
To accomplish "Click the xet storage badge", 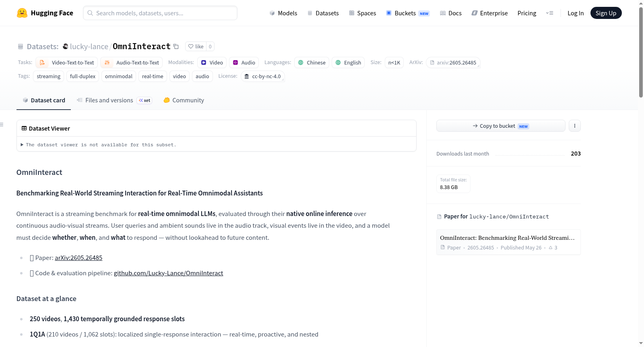I will click(144, 100).
